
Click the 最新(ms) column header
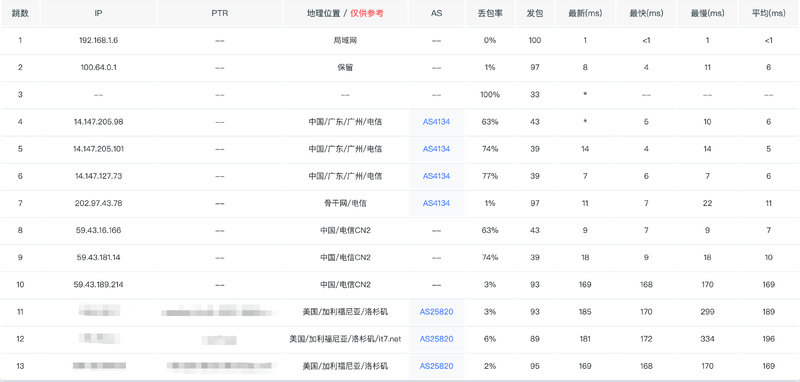585,14
